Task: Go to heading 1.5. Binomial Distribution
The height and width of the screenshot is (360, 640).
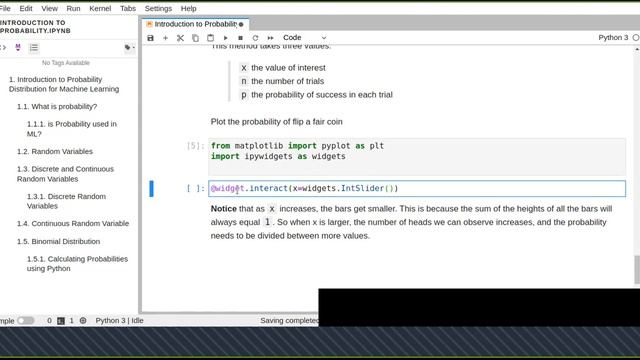Action: 58,241
